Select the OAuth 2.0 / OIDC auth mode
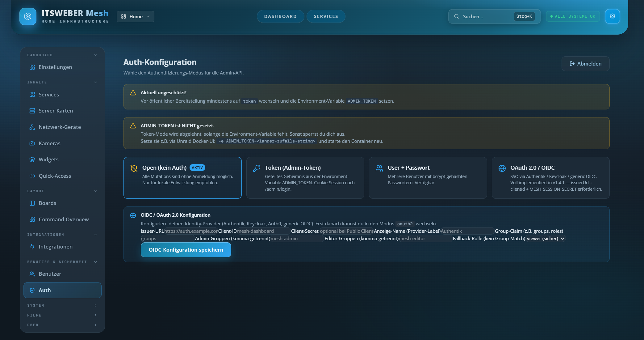 pos(551,178)
